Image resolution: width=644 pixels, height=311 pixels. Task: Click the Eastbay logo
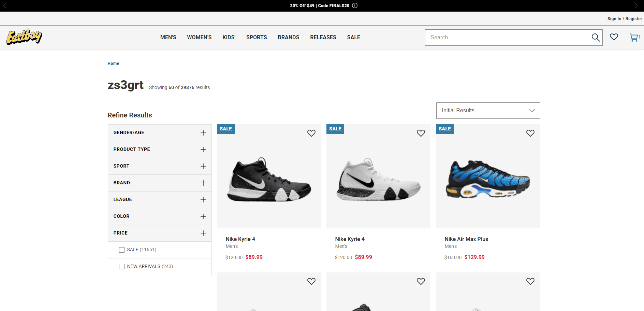[x=24, y=37]
